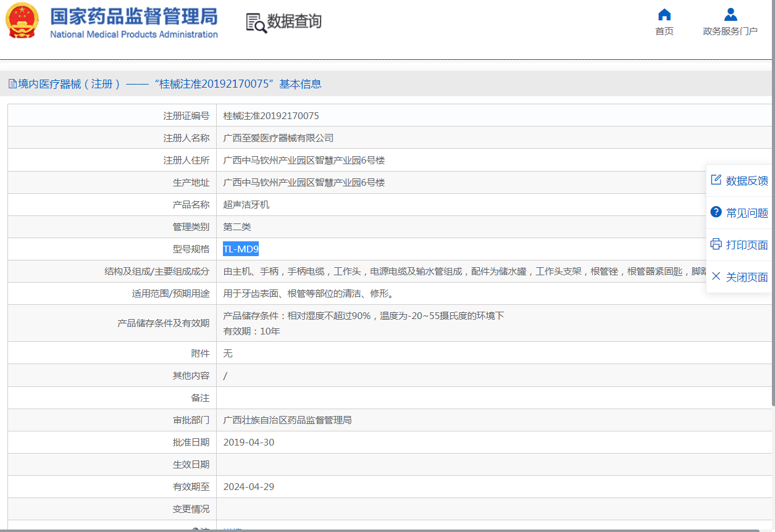The height and width of the screenshot is (532, 775).
Task: Go to 首页 home text link
Action: 664,31
